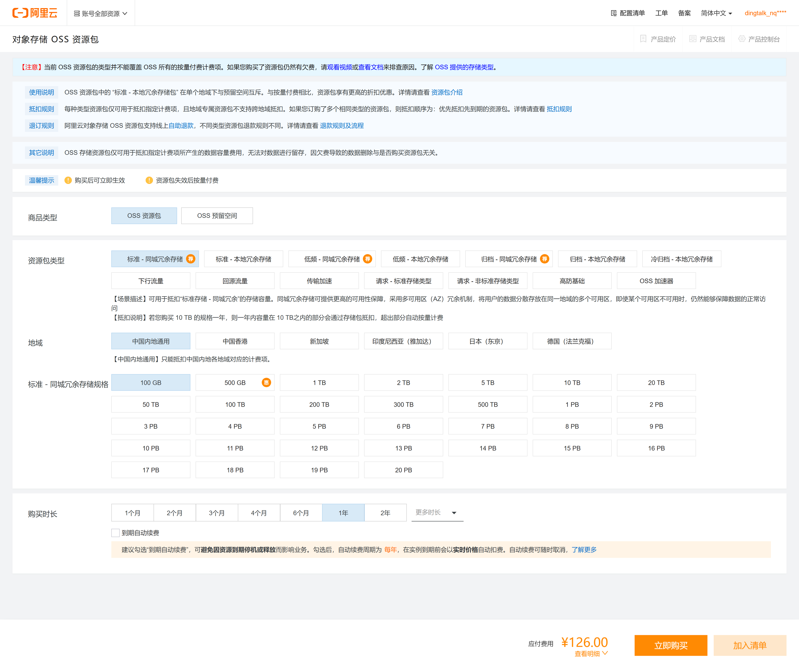Pick the 16 PB storage spec
The image size is (799, 672).
click(656, 448)
